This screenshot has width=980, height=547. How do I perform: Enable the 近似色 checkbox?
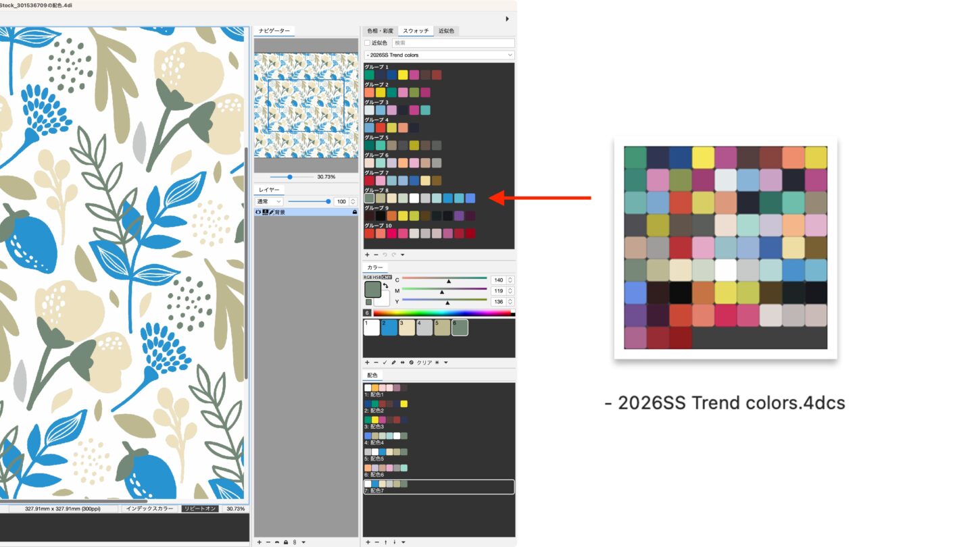368,43
